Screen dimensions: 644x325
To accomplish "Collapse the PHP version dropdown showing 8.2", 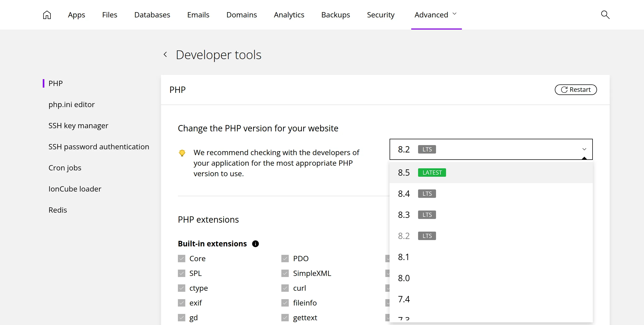I will click(x=491, y=149).
